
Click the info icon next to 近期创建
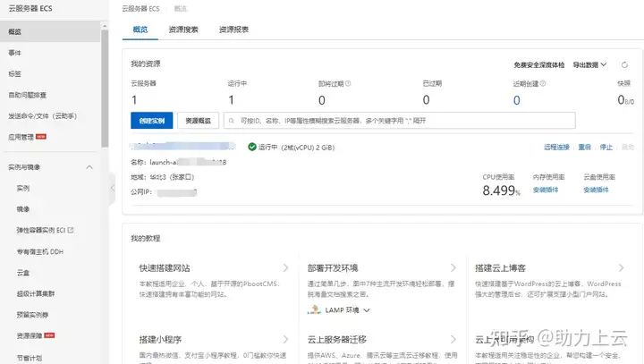(x=543, y=83)
